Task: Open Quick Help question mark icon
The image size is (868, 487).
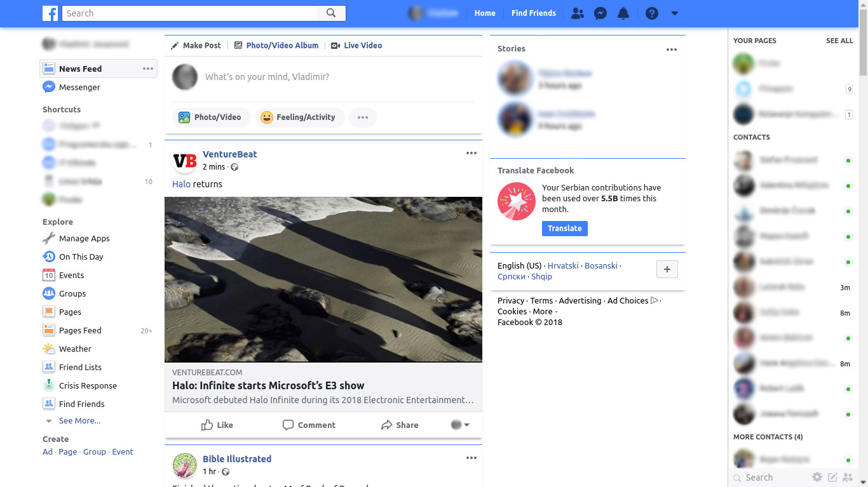Action: coord(652,13)
